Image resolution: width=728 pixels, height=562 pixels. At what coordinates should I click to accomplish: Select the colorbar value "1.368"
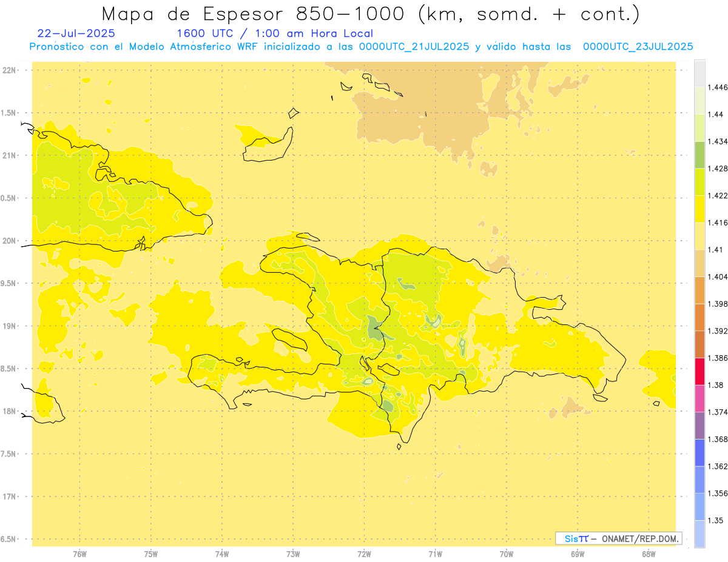tap(718, 439)
